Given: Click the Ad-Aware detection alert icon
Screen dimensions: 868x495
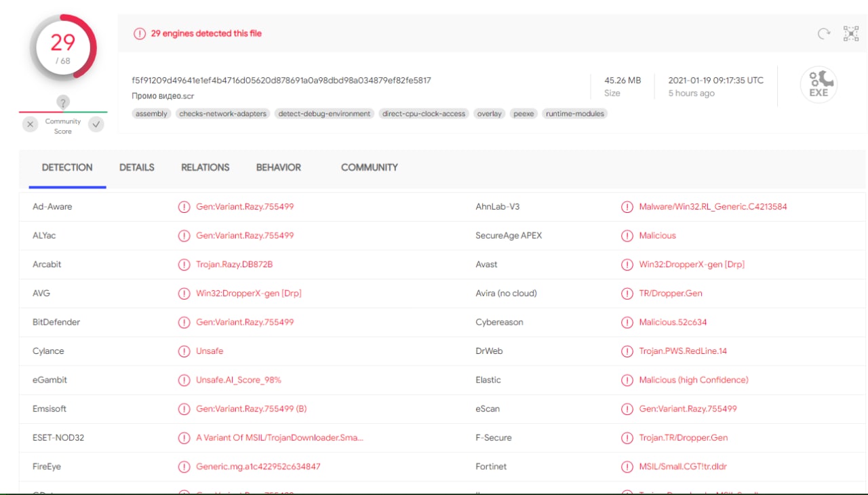Looking at the screenshot, I should click(184, 207).
